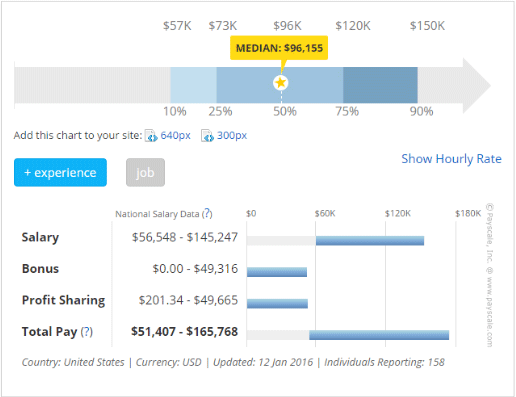Click the 25% percentile label
Image resolution: width=516 pixels, height=397 pixels.
tap(220, 111)
